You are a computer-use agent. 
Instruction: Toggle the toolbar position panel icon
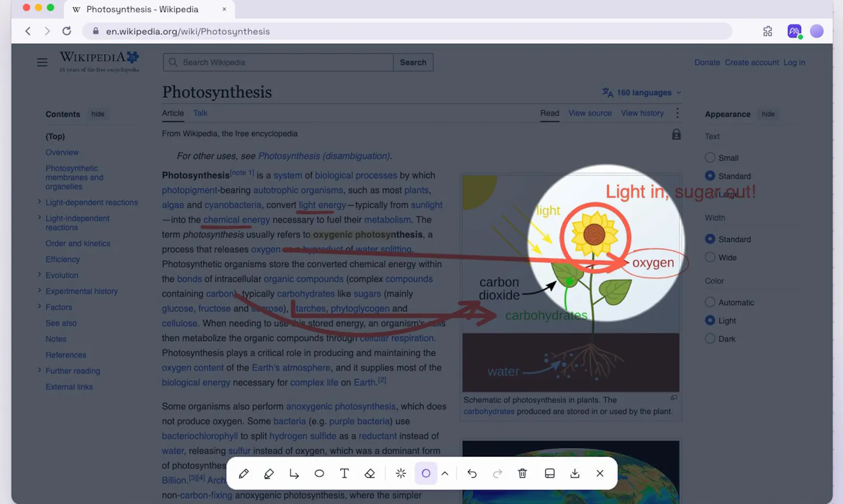pos(550,473)
